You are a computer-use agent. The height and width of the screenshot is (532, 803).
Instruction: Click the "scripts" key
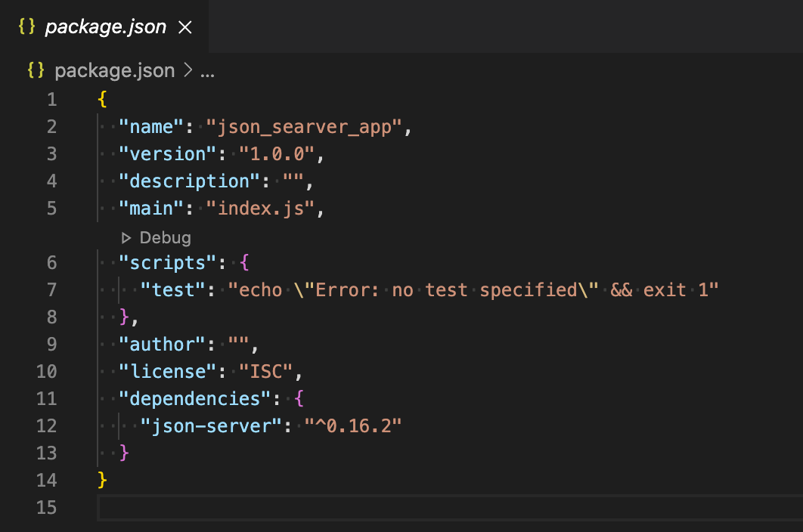[167, 263]
